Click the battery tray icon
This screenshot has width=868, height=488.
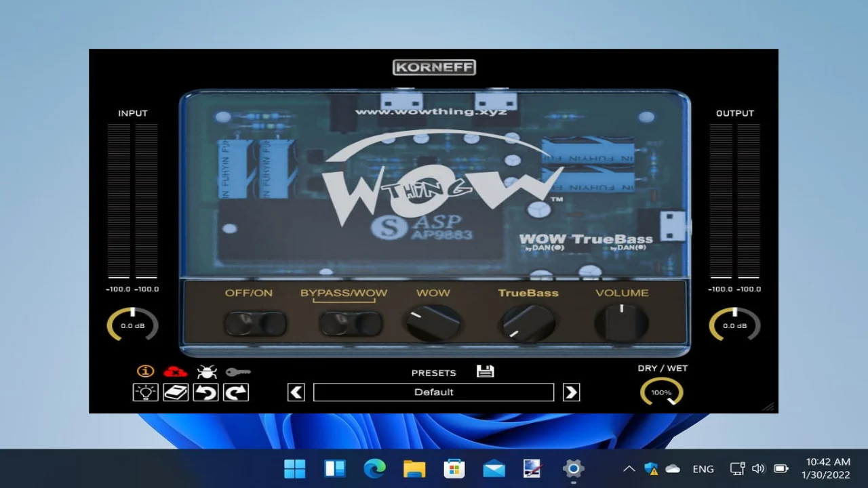(781, 468)
